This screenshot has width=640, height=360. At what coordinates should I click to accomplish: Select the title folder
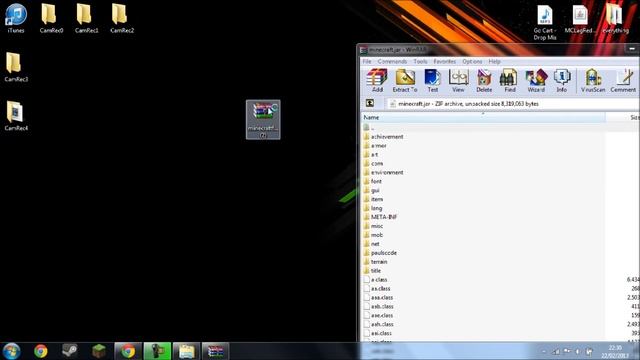pyautogui.click(x=372, y=271)
